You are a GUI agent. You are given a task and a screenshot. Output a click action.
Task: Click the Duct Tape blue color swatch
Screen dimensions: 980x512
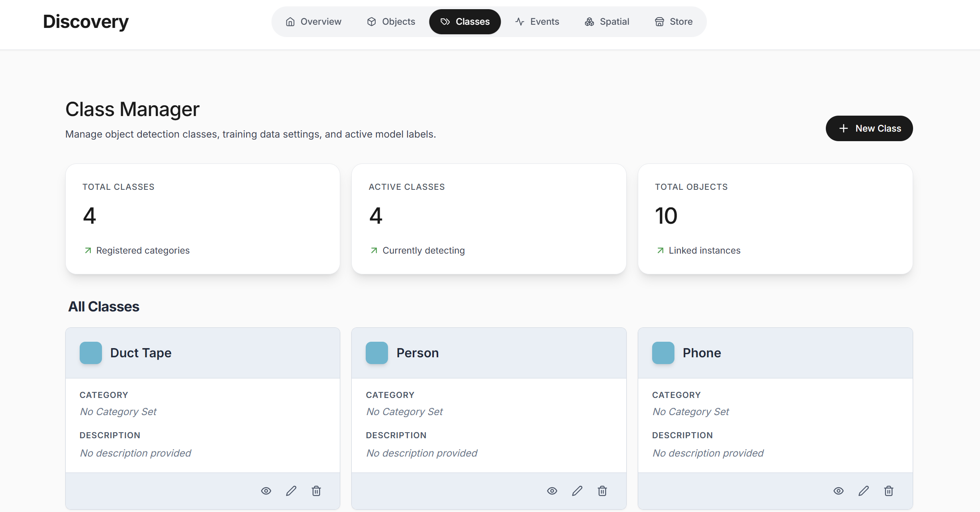pyautogui.click(x=91, y=353)
